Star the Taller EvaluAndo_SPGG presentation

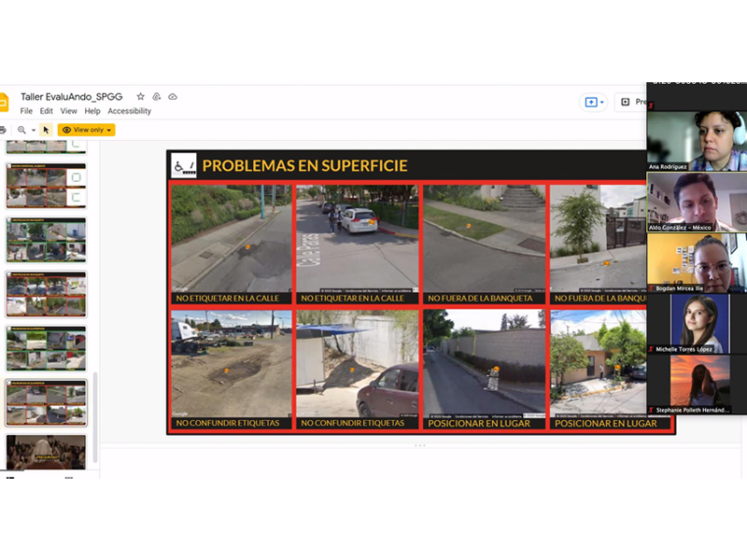click(x=141, y=96)
